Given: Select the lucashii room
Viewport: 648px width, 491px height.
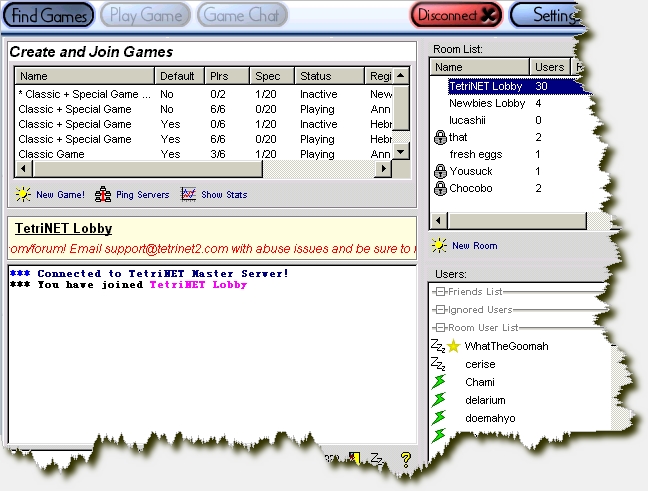Looking at the screenshot, I should click(467, 120).
